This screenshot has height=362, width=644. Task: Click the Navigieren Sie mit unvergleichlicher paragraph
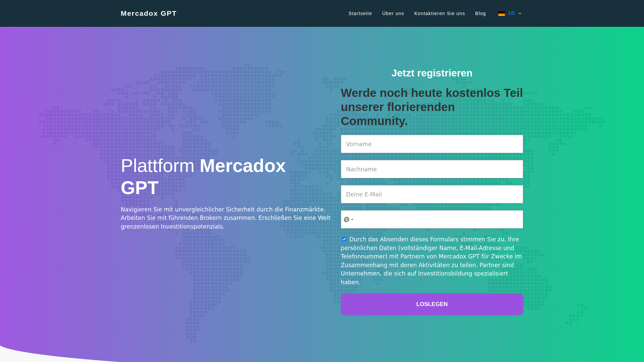point(226,218)
